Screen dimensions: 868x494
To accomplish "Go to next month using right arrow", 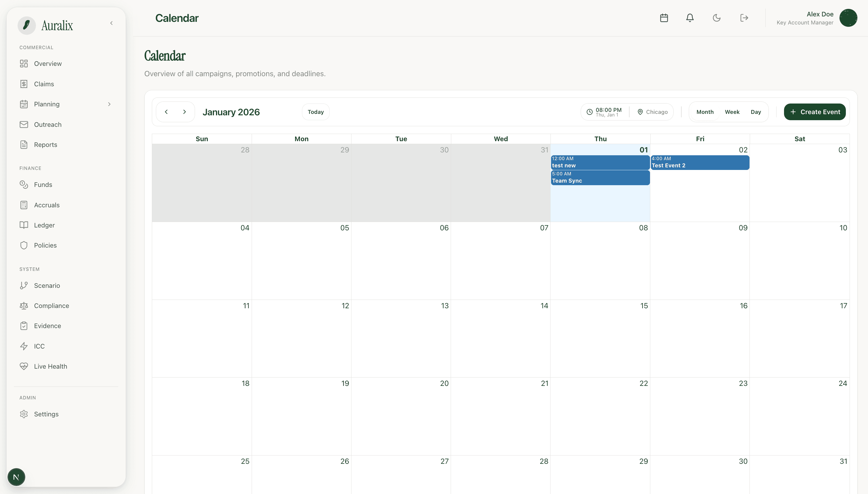I will (x=184, y=112).
